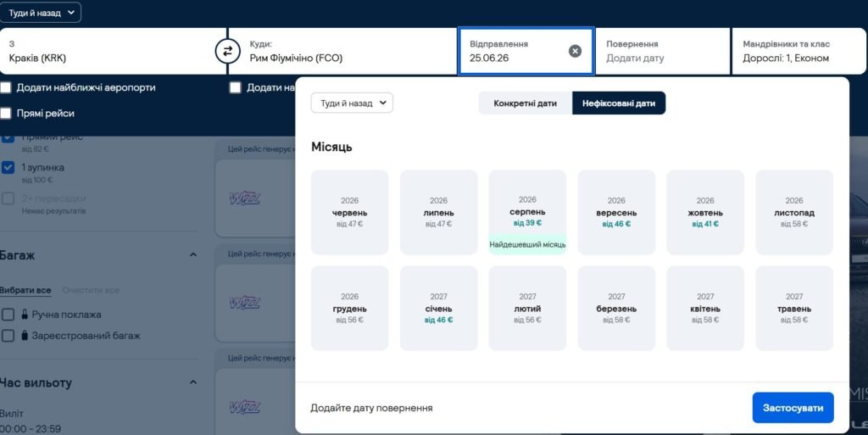Image resolution: width=868 pixels, height=435 pixels.
Task: Choose month листопад 2026
Action: click(x=794, y=213)
